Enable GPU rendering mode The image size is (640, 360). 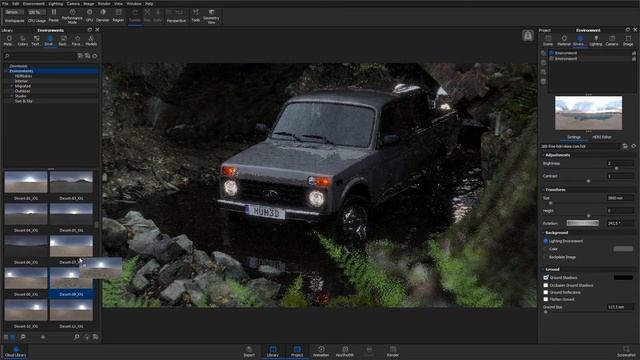(x=89, y=15)
